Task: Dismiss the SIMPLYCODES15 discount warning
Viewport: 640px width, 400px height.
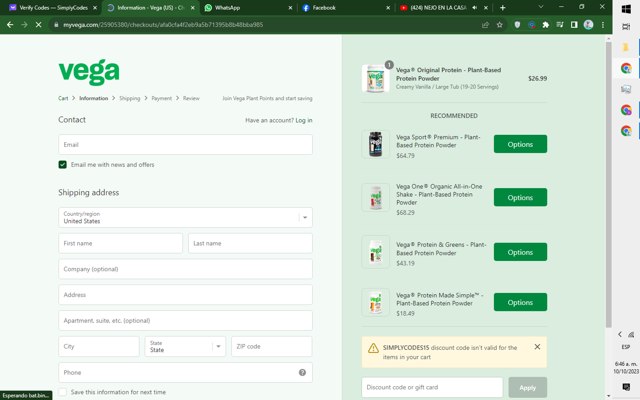Action: tap(537, 347)
